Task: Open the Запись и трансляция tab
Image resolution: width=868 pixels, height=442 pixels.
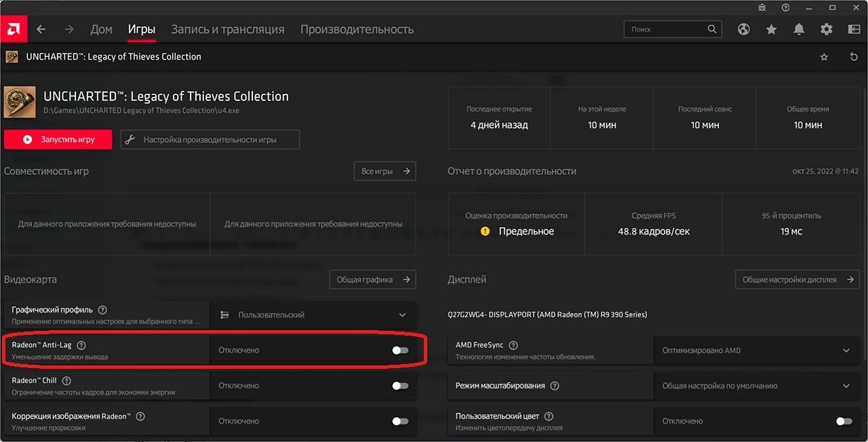Action: coord(227,29)
